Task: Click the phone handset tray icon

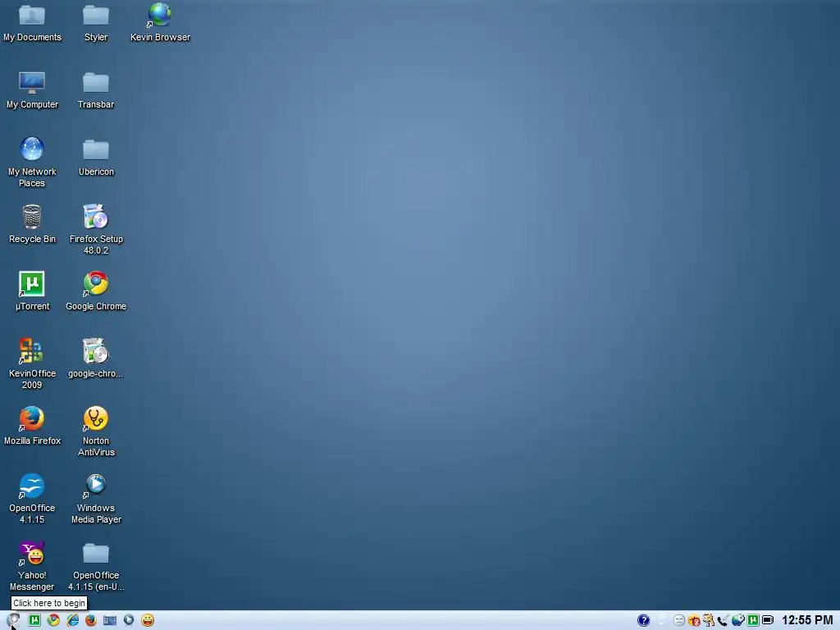Action: point(724,620)
